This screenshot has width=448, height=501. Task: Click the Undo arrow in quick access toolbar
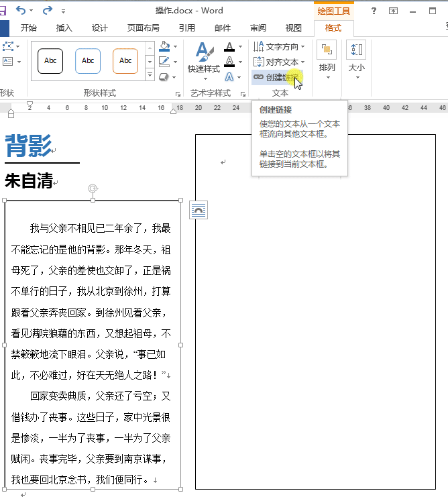(x=21, y=10)
